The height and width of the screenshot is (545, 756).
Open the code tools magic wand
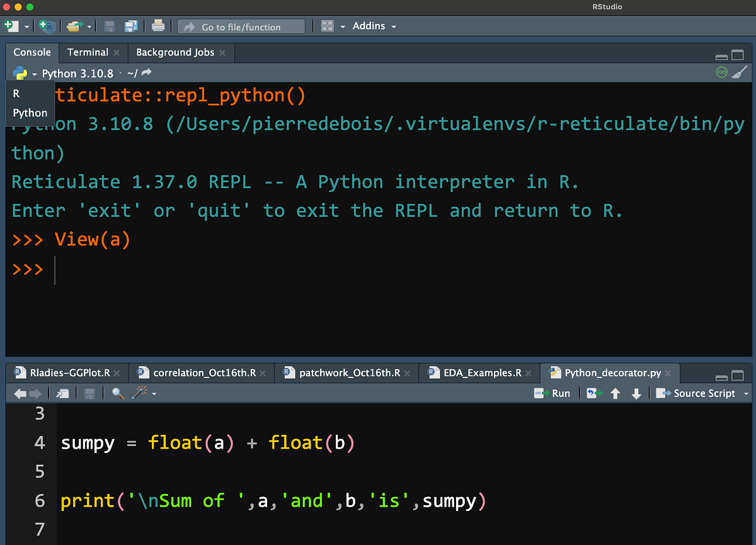139,393
